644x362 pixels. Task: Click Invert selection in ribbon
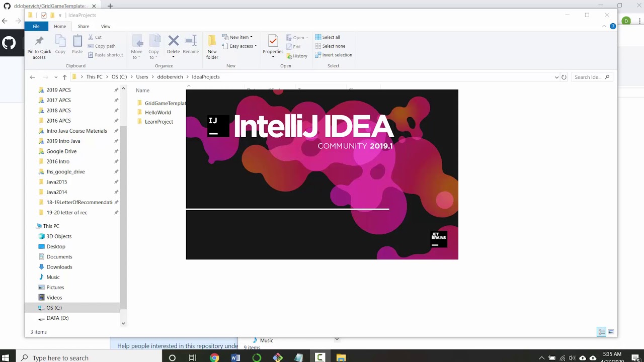334,55
